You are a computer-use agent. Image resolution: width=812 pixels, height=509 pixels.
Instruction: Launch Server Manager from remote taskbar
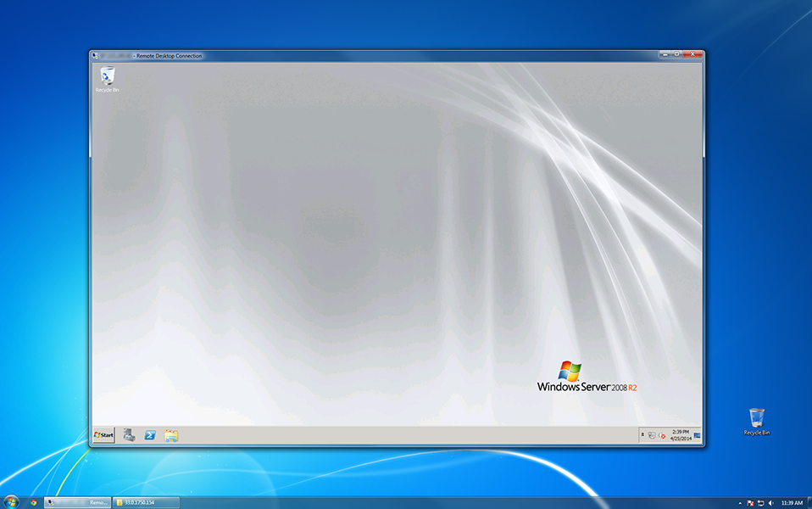click(129, 435)
